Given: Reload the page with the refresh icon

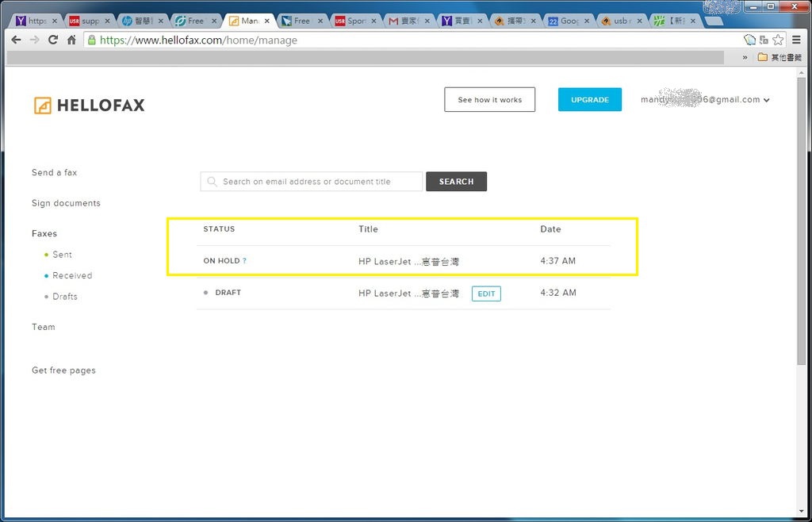Looking at the screenshot, I should [53, 40].
